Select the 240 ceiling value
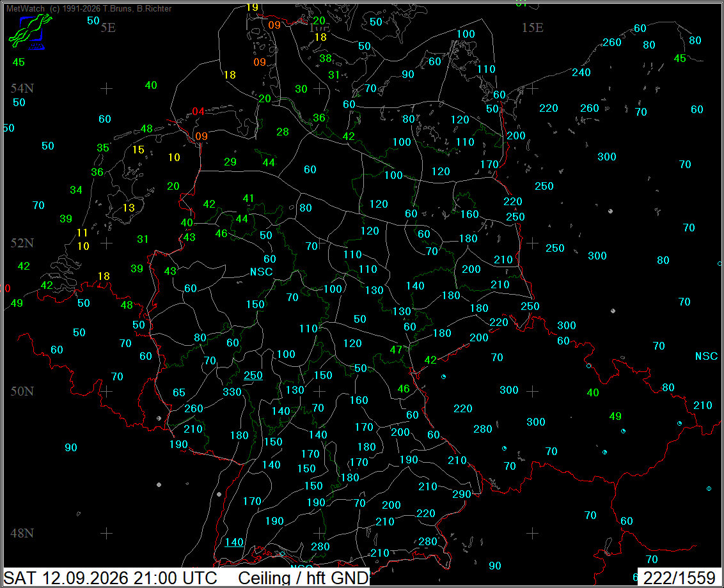The height and width of the screenshot is (588, 724). [x=581, y=72]
